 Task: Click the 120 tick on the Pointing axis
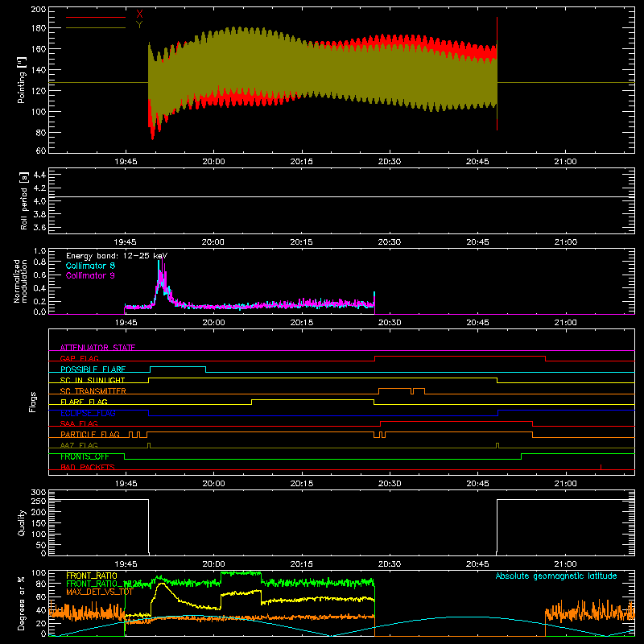coord(38,91)
